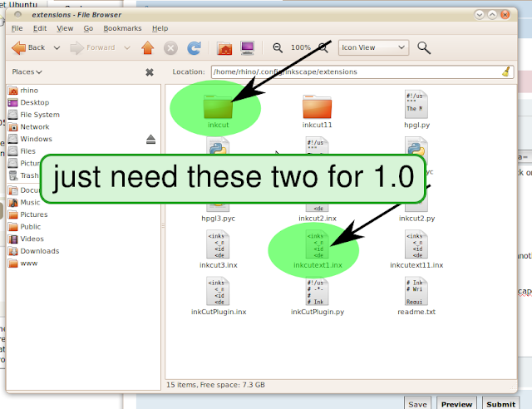Click the Stop loading icon
The image size is (532, 409).
point(170,48)
